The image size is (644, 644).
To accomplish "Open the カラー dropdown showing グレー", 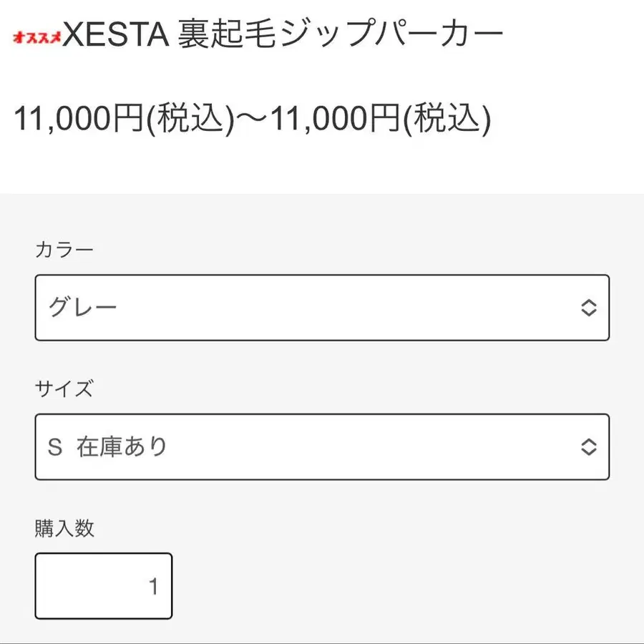I will pos(322,308).
